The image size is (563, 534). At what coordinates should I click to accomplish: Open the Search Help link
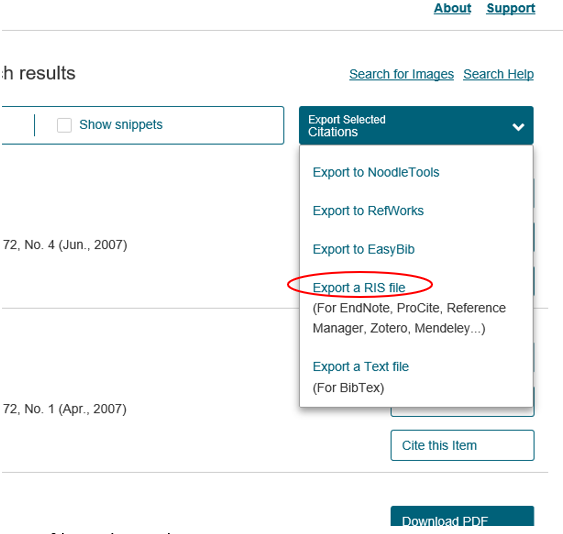click(498, 74)
